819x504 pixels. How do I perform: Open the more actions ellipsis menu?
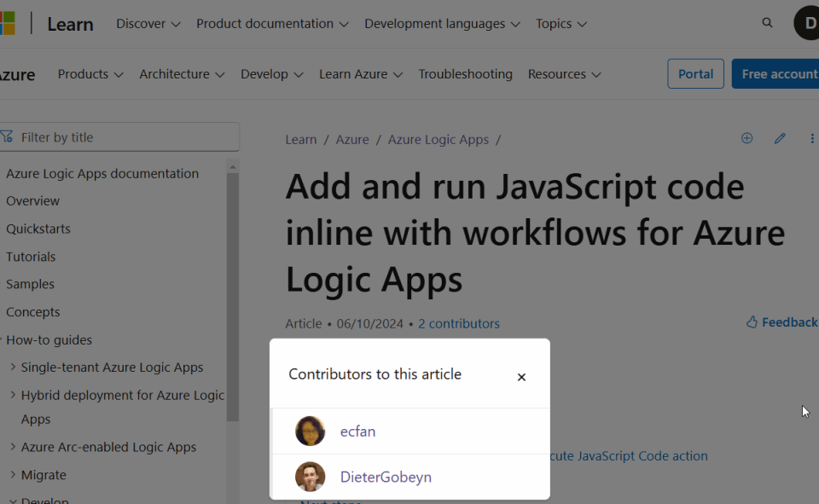coord(811,138)
